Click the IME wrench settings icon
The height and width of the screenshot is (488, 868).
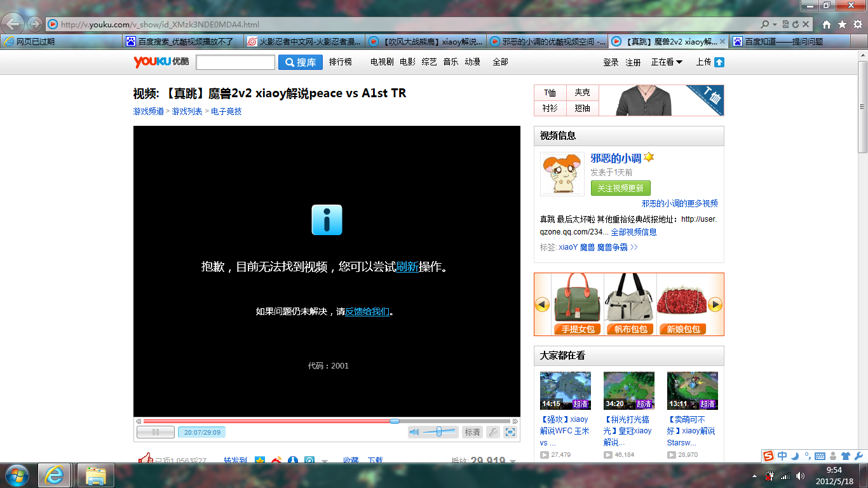858,456
